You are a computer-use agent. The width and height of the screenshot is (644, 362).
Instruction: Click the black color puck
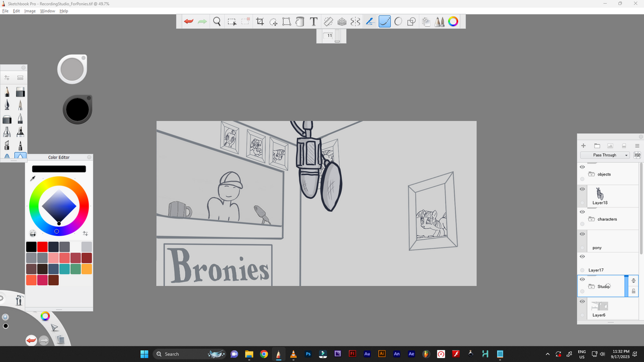(77, 109)
